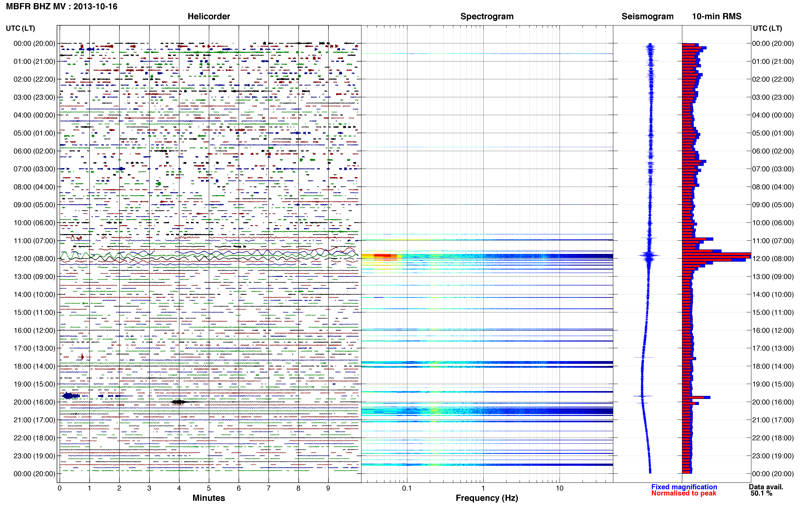Click left time label 19:00 (15:00)
Image resolution: width=812 pixels, height=508 pixels.
(34, 384)
